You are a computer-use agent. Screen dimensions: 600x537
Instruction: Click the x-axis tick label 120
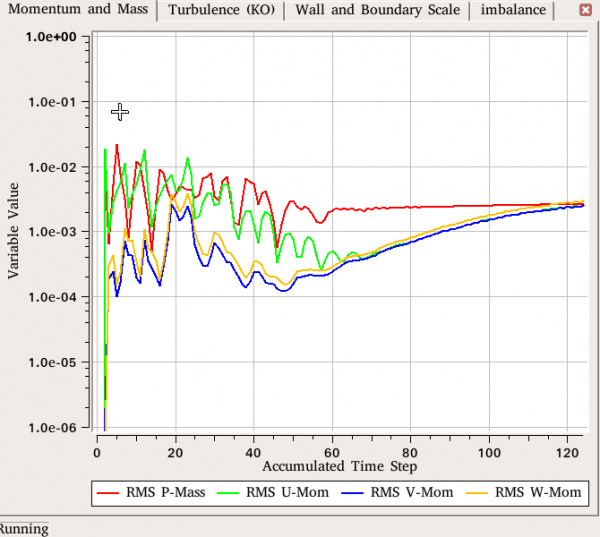point(568,453)
